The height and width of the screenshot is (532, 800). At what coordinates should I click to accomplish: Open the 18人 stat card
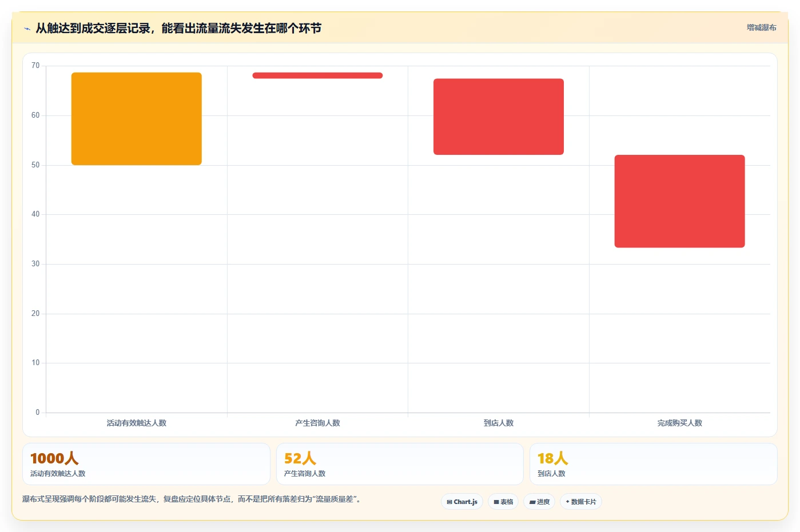(654, 464)
